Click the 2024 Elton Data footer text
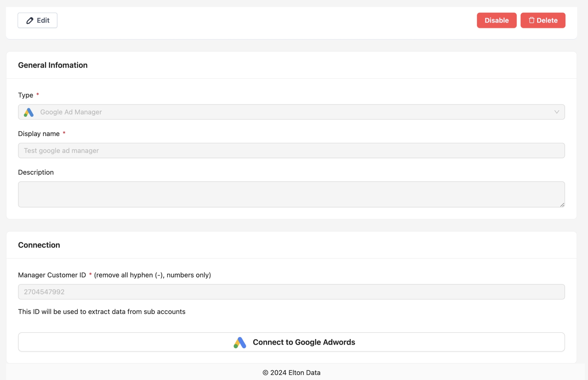The height and width of the screenshot is (380, 588). coord(291,372)
